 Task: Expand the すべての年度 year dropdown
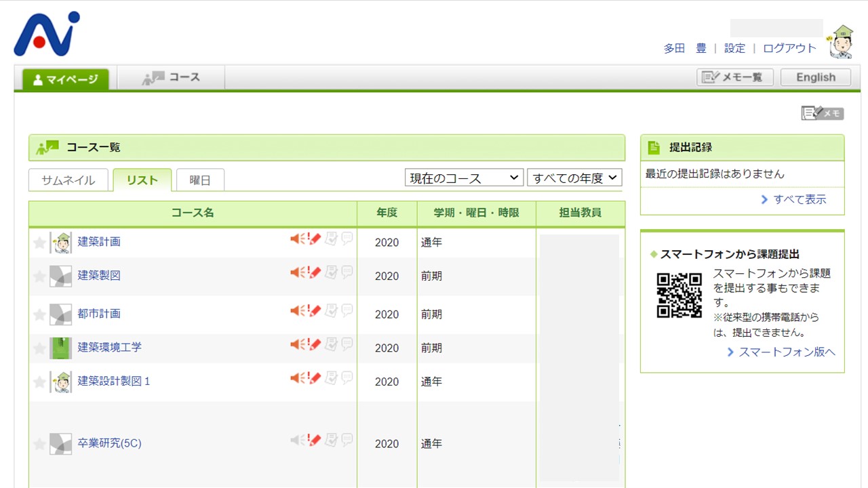(x=574, y=178)
